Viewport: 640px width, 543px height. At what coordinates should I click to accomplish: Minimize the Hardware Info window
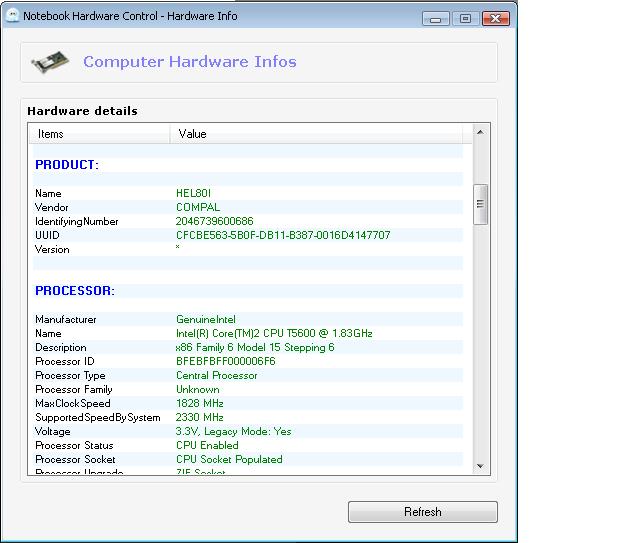436,19
